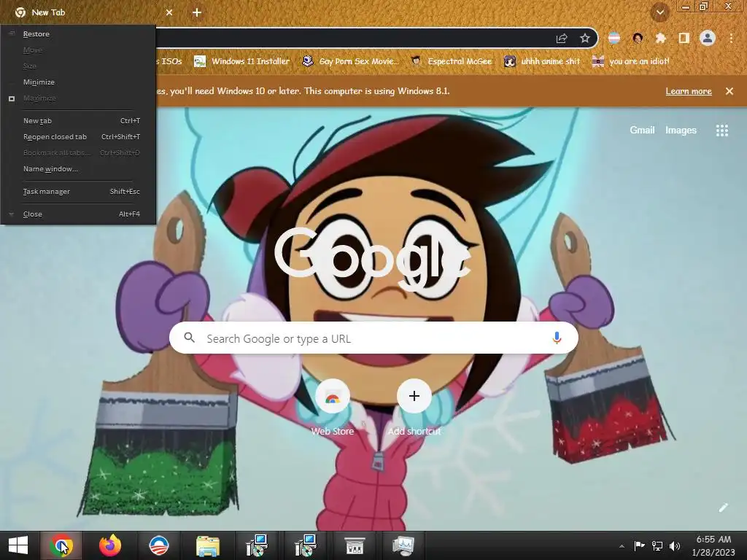This screenshot has height=560, width=747.
Task: Open the ISOs bookmark
Action: [169, 61]
